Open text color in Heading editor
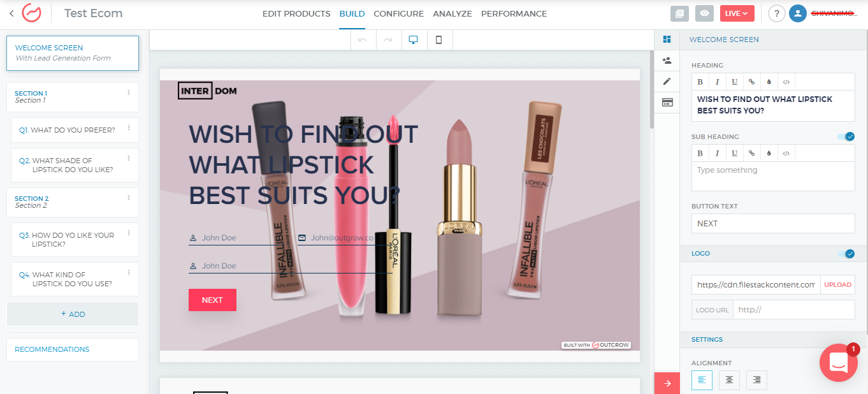This screenshot has height=394, width=868. [769, 82]
